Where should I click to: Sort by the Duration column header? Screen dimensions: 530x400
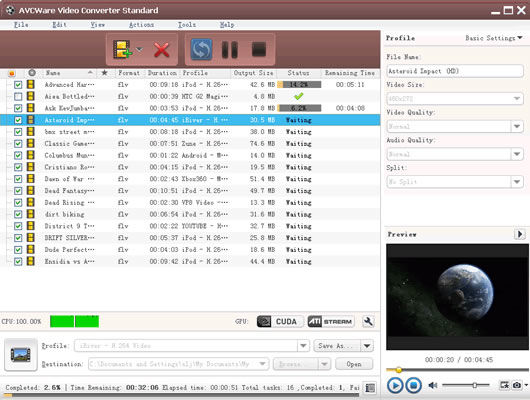162,73
